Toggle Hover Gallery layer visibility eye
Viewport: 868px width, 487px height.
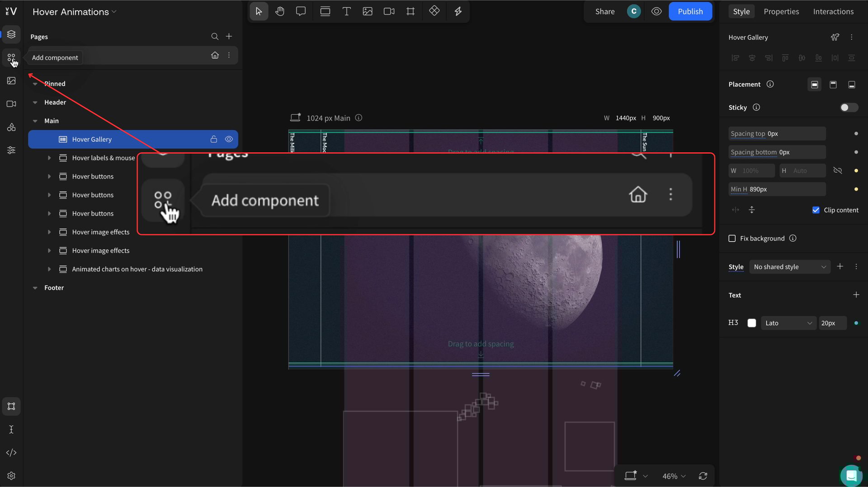point(229,139)
